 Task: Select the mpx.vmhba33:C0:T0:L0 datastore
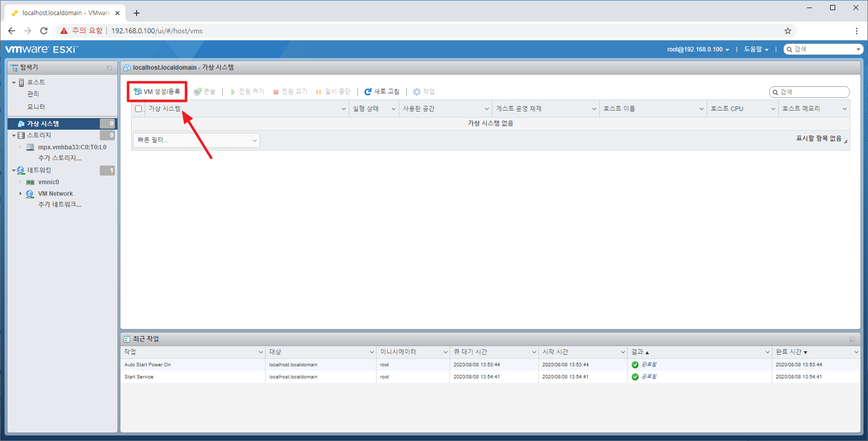(72, 147)
